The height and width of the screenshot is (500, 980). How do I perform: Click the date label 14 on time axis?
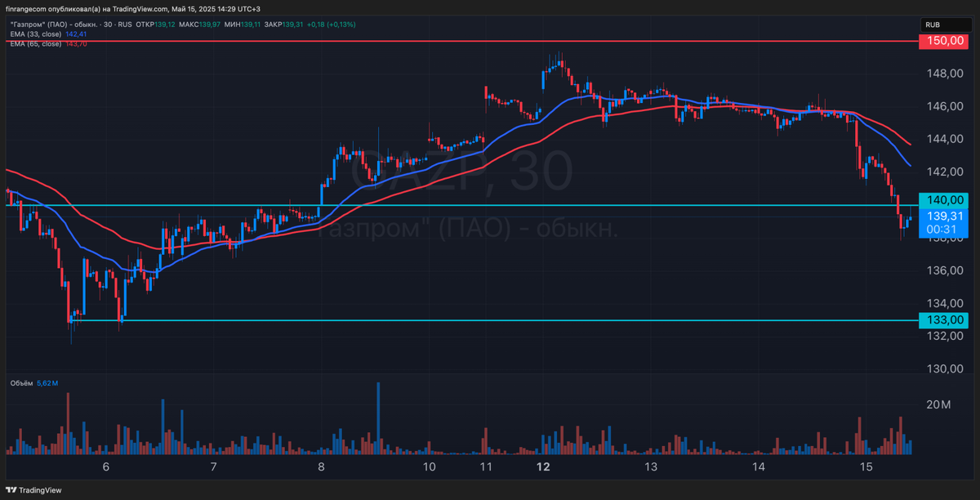[x=759, y=467]
